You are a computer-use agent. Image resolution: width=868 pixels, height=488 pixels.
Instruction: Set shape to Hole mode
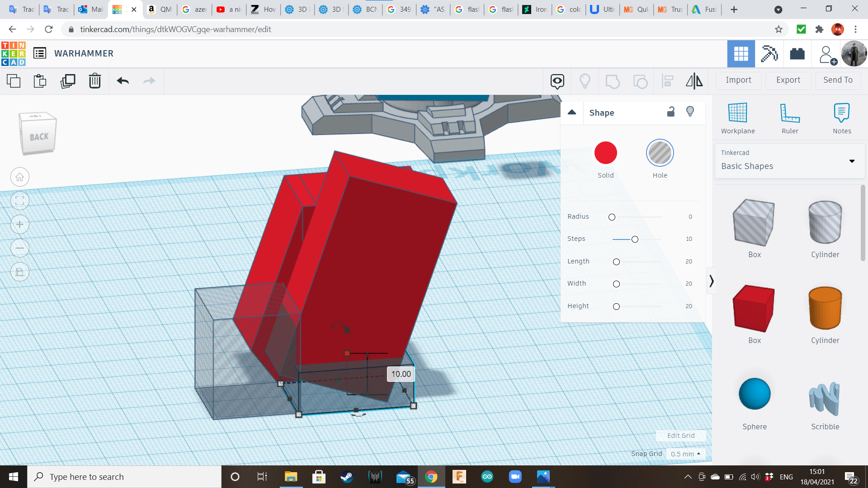660,153
